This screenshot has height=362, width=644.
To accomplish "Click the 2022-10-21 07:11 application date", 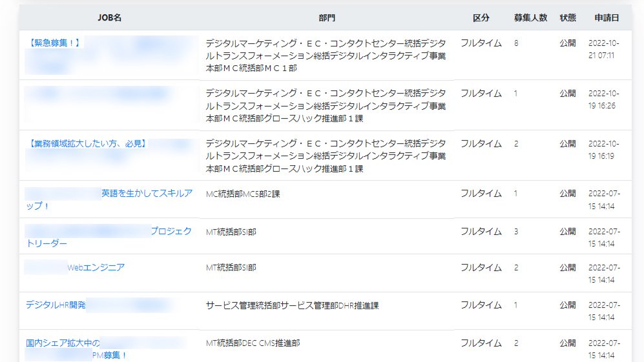I will (605, 49).
